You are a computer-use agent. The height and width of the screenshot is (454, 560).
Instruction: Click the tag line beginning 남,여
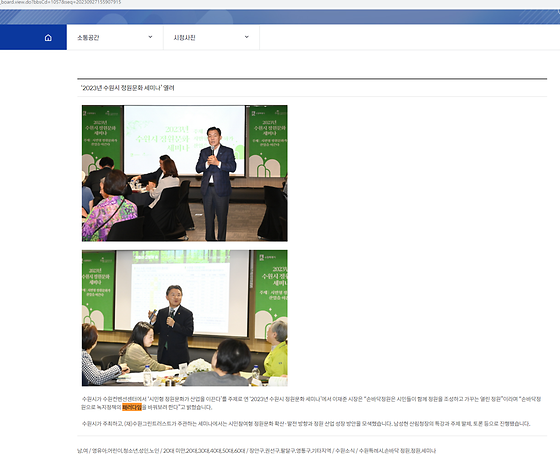[x=256, y=450]
